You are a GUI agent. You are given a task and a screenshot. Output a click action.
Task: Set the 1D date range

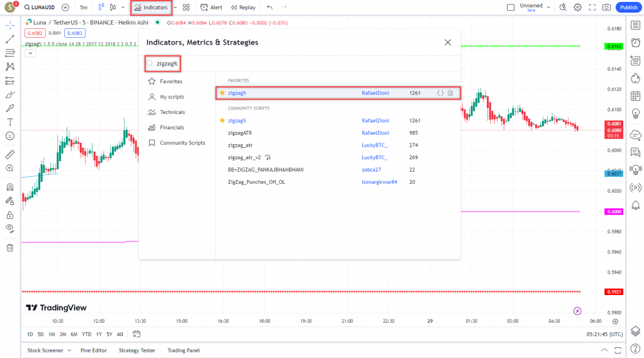click(30, 334)
